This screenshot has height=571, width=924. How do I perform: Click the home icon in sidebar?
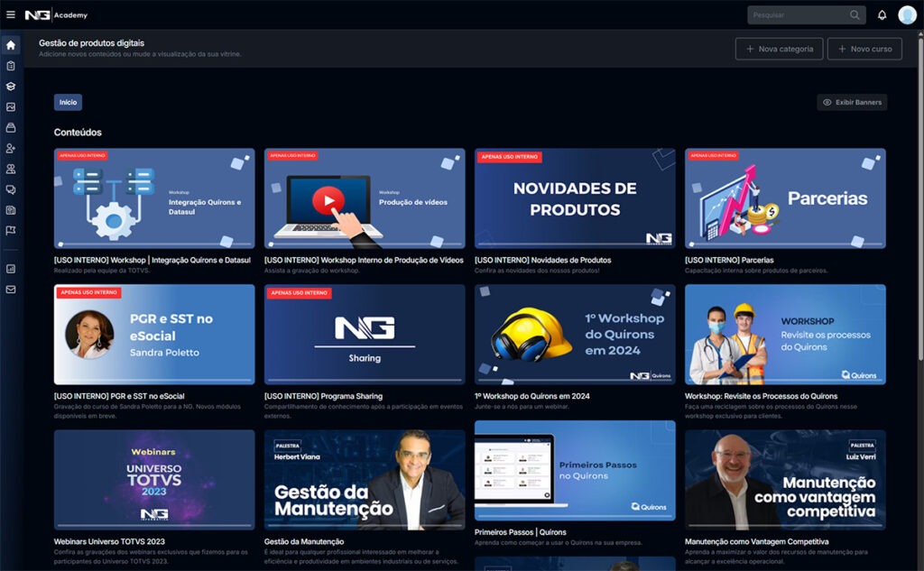11,45
